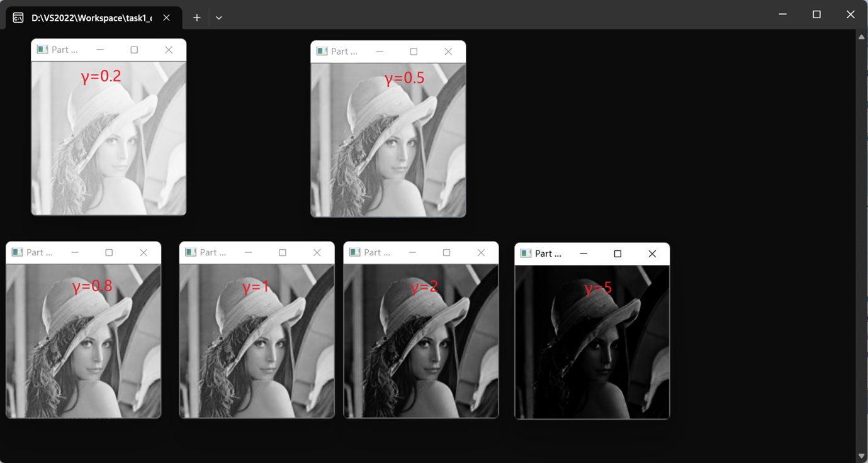Minimize the γ=0.8 image window
This screenshot has width=868, height=463.
[x=74, y=252]
